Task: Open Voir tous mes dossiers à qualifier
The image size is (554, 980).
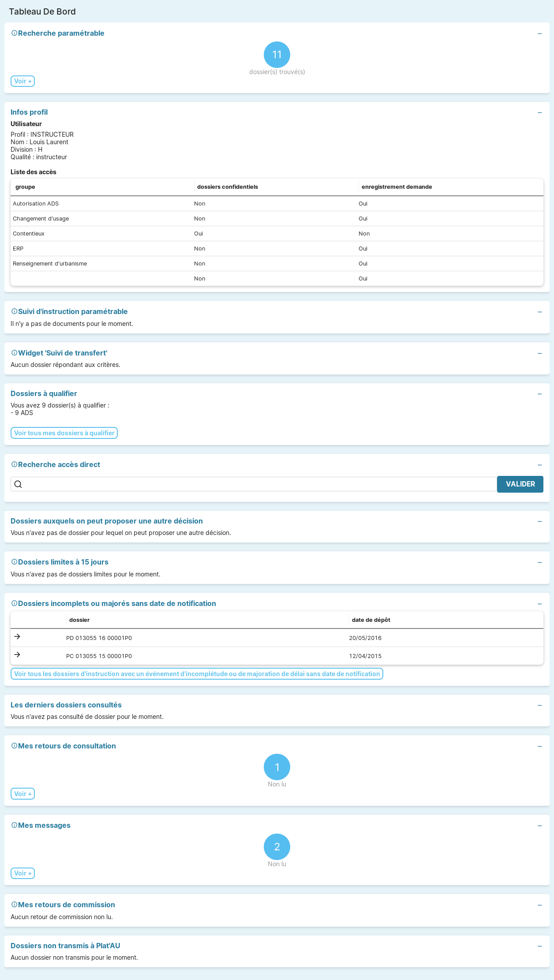Action: tap(64, 433)
